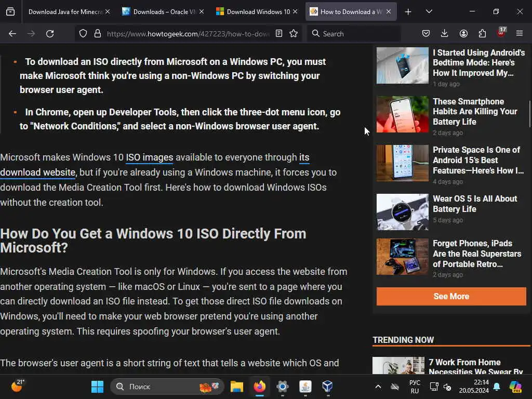Click the See More button

click(x=451, y=296)
